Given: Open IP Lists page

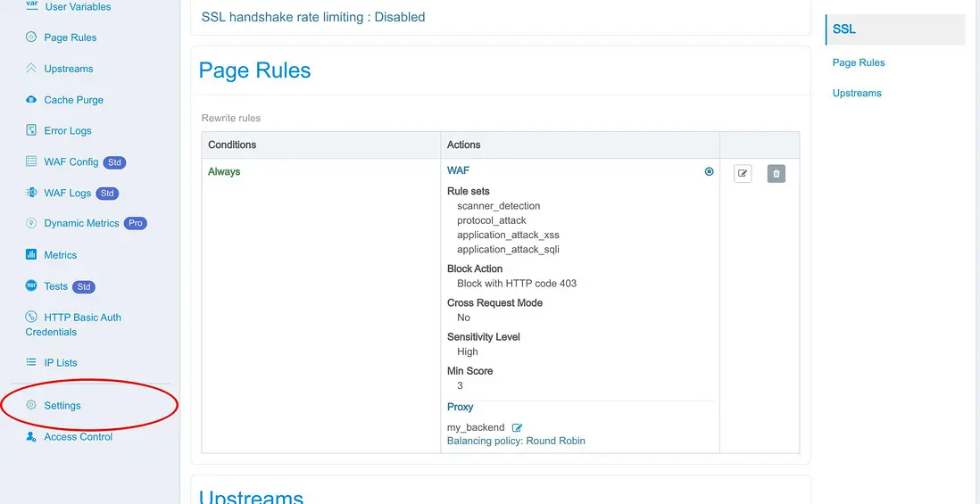Looking at the screenshot, I should click(61, 362).
